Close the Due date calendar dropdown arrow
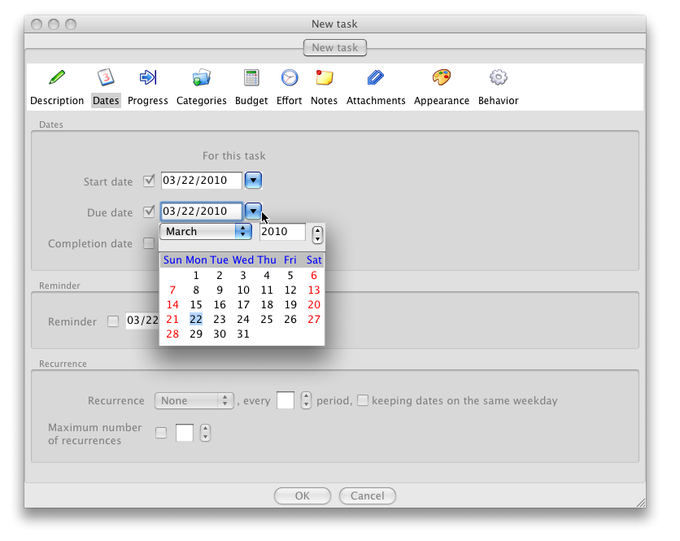The image size is (680, 541). (x=253, y=211)
